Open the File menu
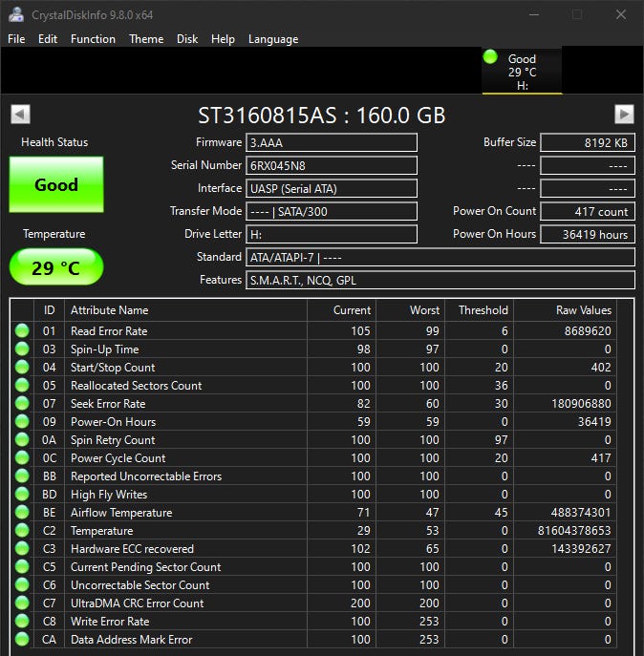The image size is (644, 656). click(x=16, y=39)
